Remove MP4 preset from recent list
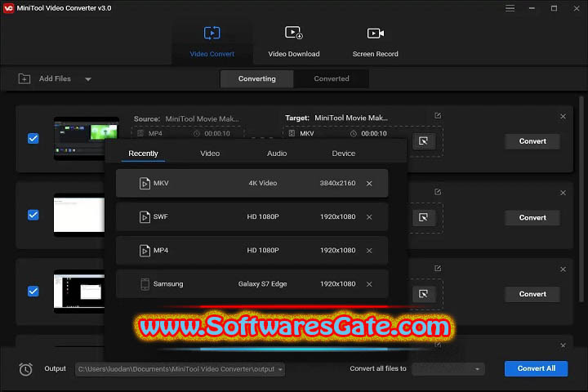Viewport: 588px width, 392px height. click(x=369, y=251)
